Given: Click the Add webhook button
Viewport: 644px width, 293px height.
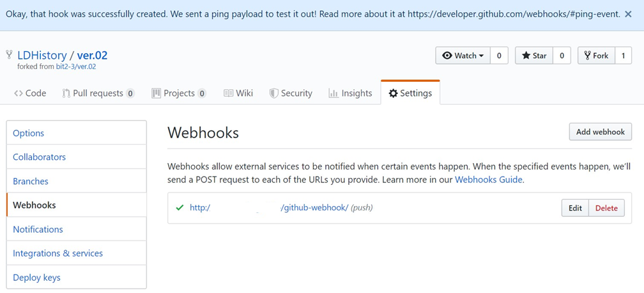Looking at the screenshot, I should (600, 132).
